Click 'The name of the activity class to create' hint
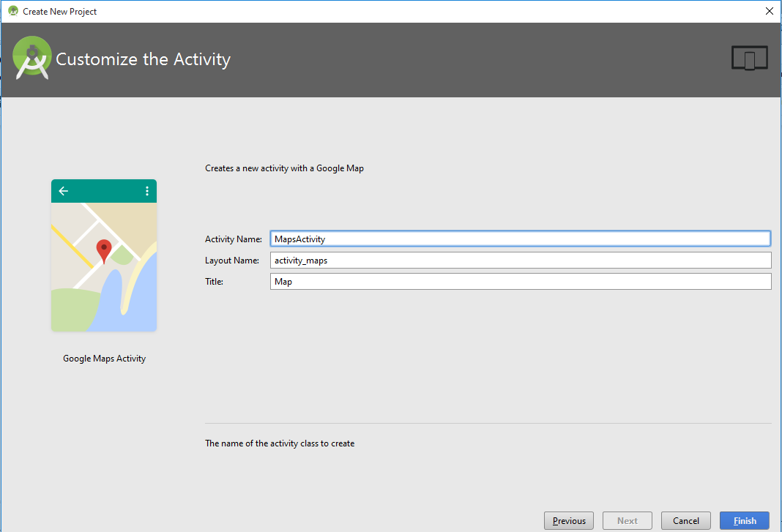Image resolution: width=782 pixels, height=532 pixels. 280,443
